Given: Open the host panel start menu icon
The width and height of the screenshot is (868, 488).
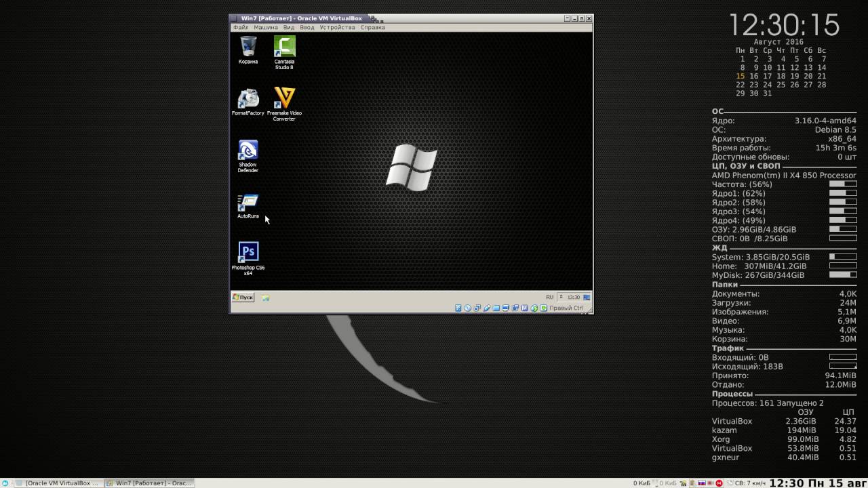Looking at the screenshot, I should pos(5,483).
